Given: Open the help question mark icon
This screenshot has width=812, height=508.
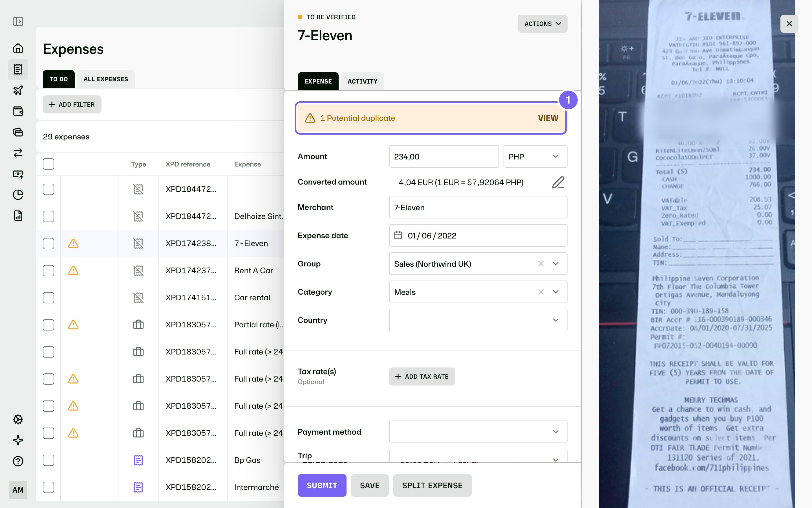Looking at the screenshot, I should (18, 461).
